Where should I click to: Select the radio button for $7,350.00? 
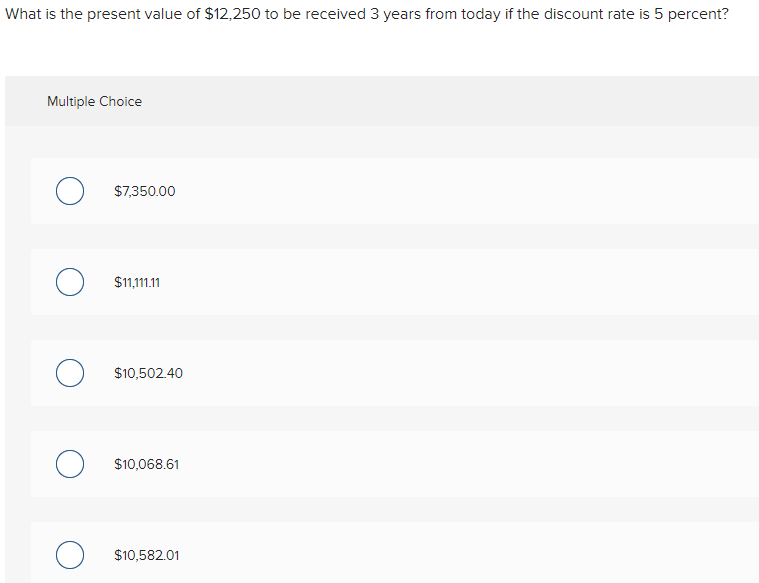coord(69,191)
